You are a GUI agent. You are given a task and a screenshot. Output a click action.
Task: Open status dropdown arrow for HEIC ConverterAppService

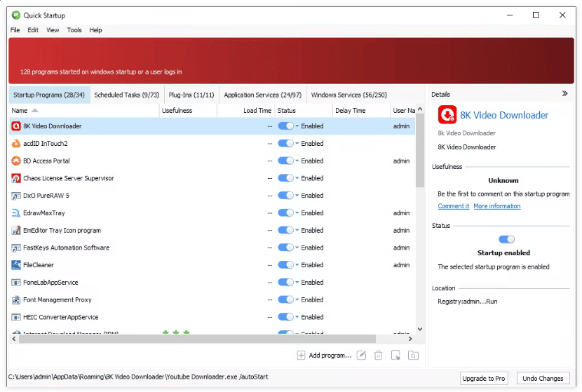pyautogui.click(x=297, y=317)
